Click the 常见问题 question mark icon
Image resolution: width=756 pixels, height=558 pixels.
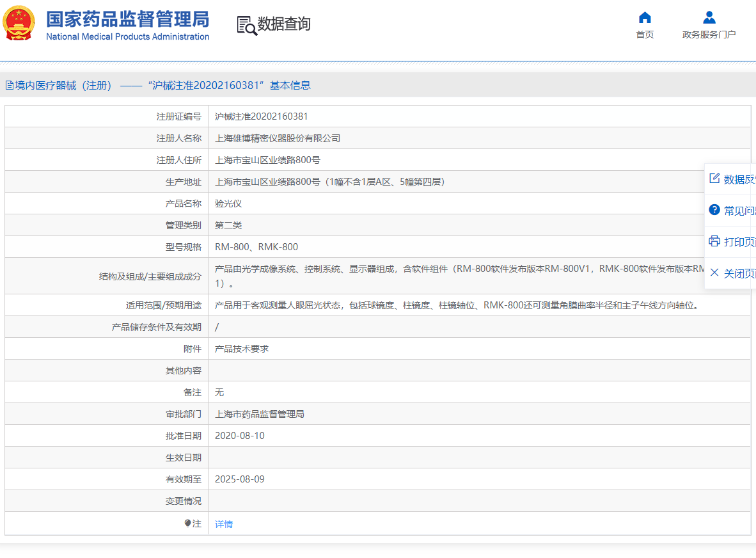(x=714, y=210)
